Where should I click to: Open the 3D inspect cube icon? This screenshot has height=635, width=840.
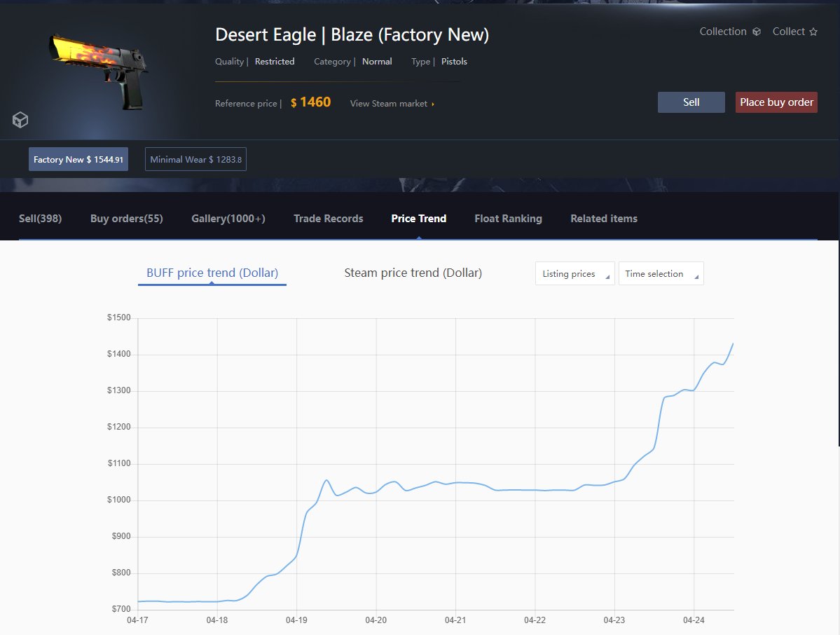(20, 119)
